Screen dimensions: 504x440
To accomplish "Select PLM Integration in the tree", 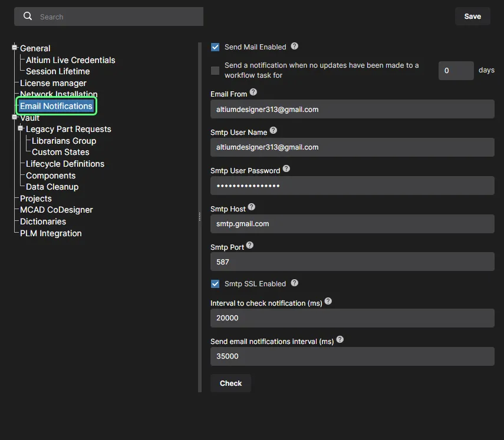I will click(x=51, y=233).
